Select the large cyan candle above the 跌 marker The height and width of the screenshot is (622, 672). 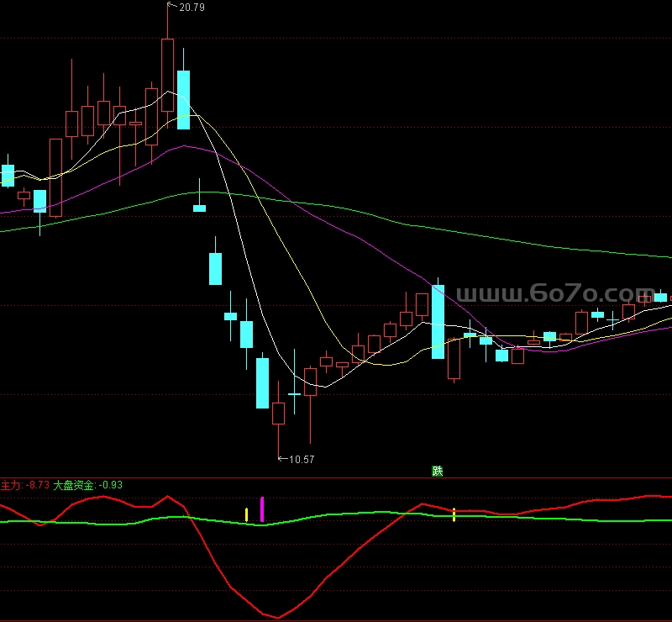pyautogui.click(x=438, y=321)
